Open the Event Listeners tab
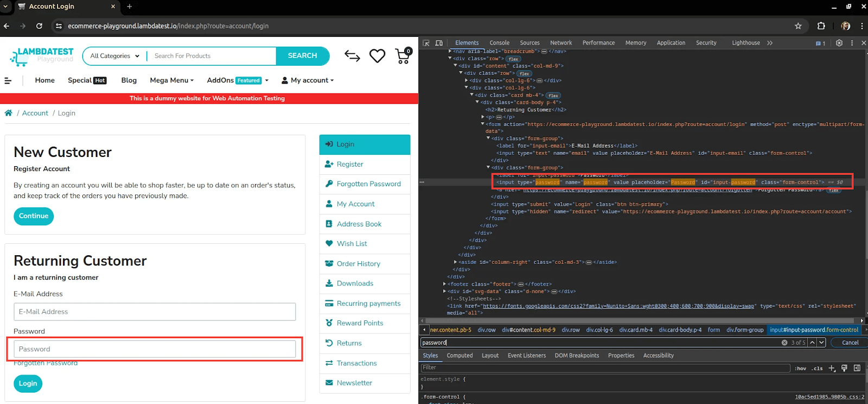Screen dimensions: 868x404 527,356
